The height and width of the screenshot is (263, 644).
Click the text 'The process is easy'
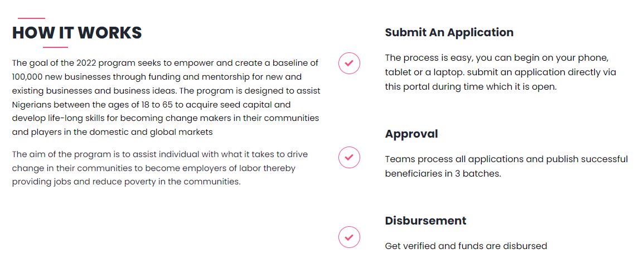(x=424, y=58)
